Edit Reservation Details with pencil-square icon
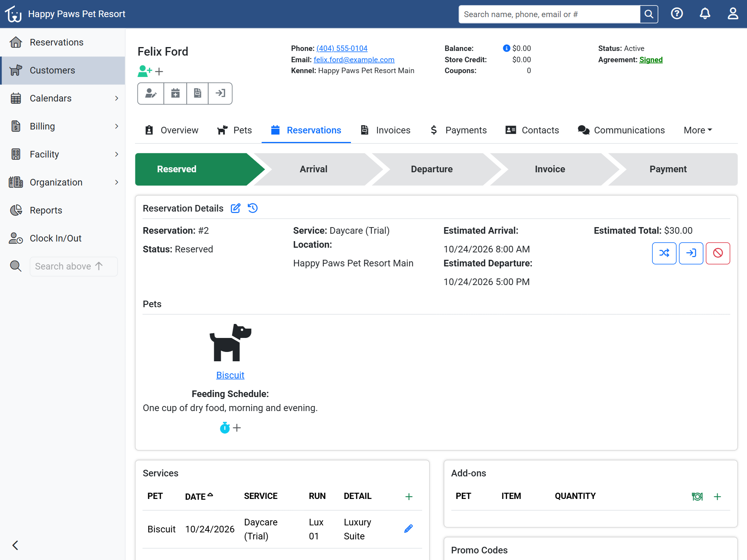The image size is (747, 560). click(235, 208)
